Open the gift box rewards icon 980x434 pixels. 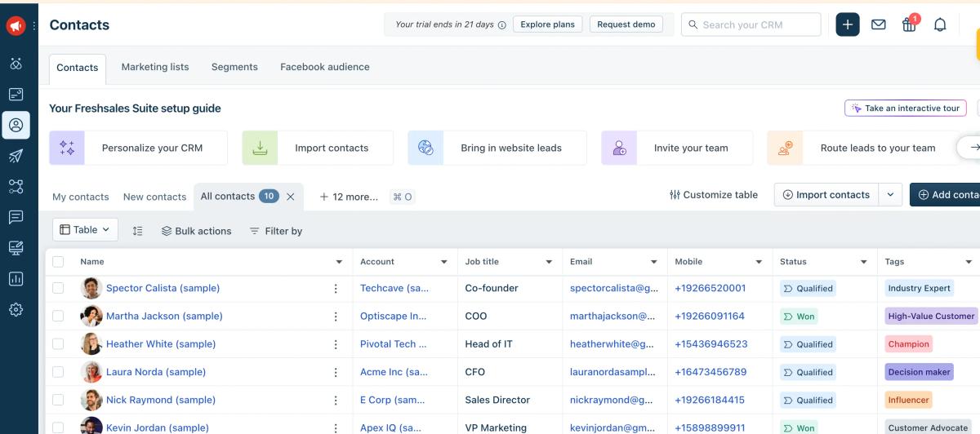(909, 24)
